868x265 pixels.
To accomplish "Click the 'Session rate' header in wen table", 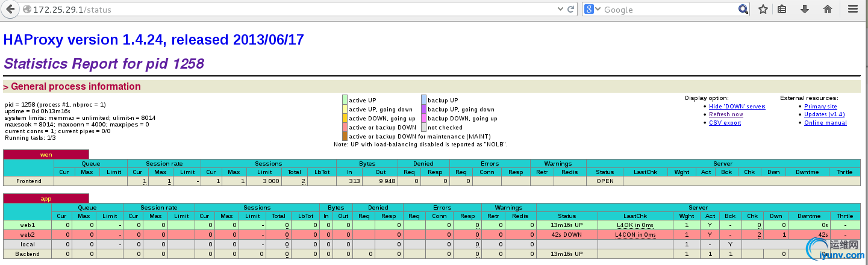I will 164,163.
